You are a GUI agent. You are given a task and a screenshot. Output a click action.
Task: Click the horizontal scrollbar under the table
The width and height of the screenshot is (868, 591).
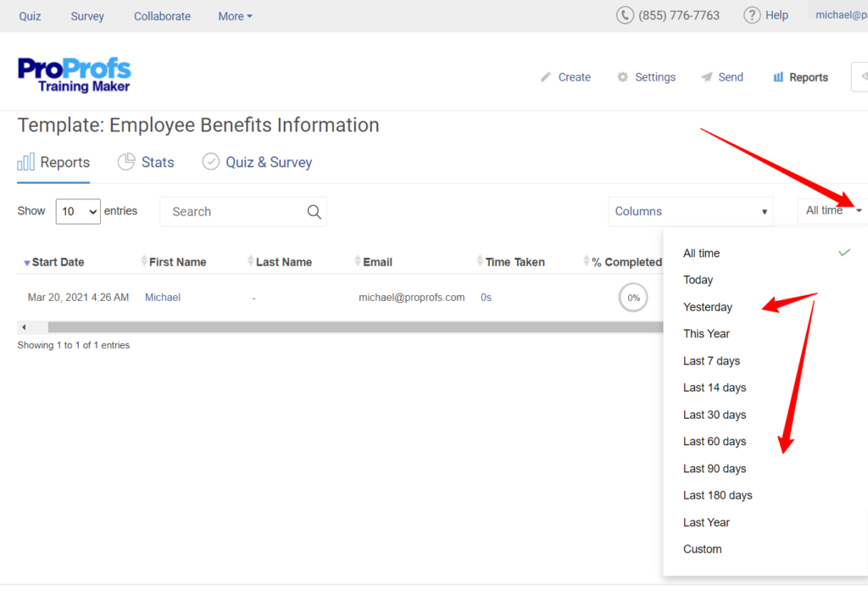pos(339,327)
